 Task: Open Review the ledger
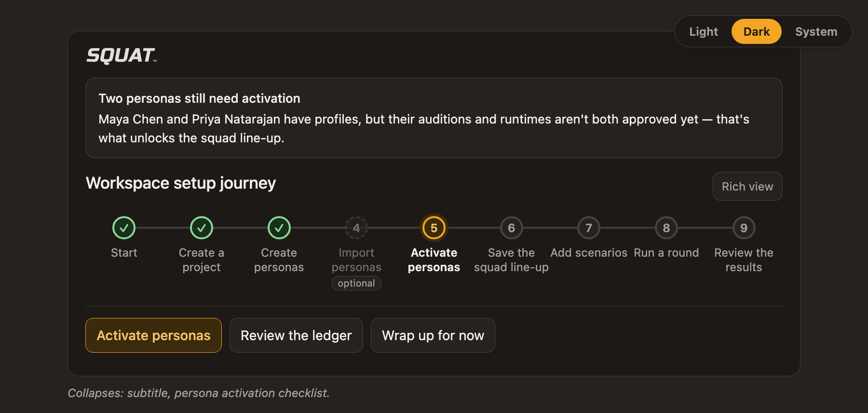click(296, 335)
